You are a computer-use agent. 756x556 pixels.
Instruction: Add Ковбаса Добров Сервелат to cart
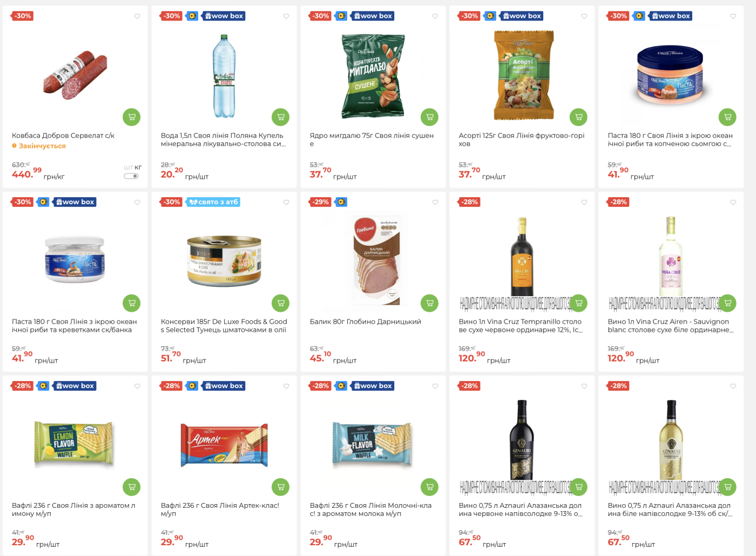[131, 117]
